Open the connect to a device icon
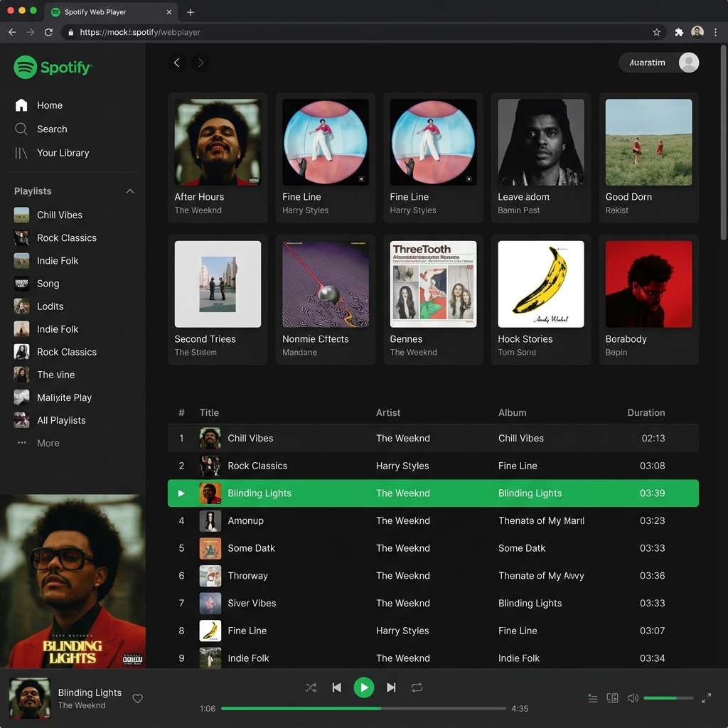This screenshot has width=728, height=728. click(612, 698)
